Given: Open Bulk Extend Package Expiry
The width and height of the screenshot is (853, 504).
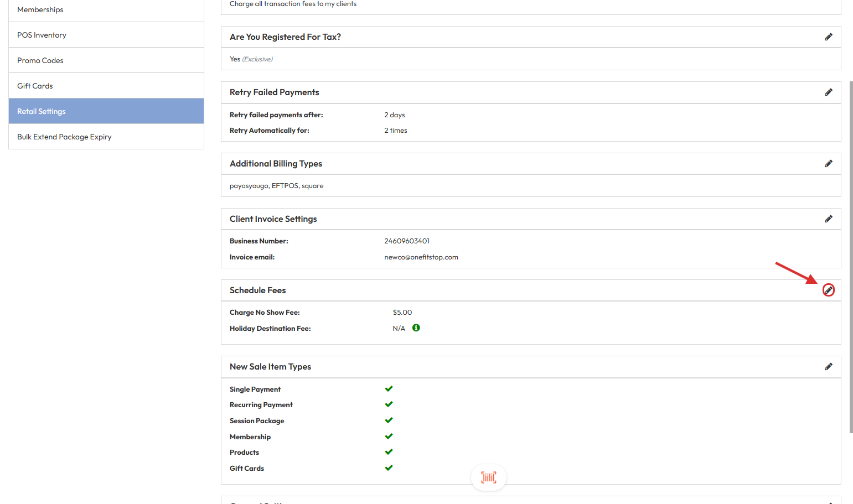Looking at the screenshot, I should click(106, 137).
